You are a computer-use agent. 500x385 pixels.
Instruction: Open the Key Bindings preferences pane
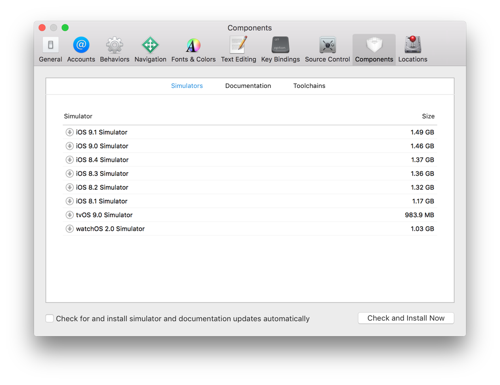pyautogui.click(x=280, y=50)
